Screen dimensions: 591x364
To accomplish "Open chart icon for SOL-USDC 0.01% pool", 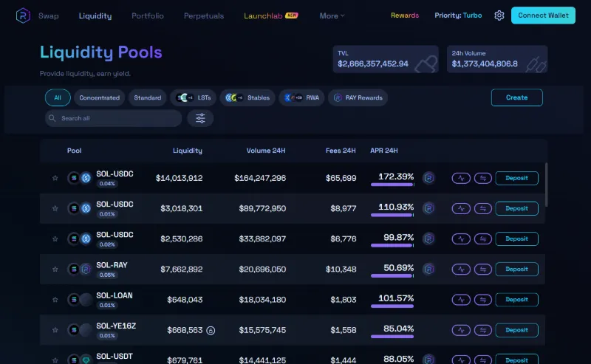I will (461, 208).
